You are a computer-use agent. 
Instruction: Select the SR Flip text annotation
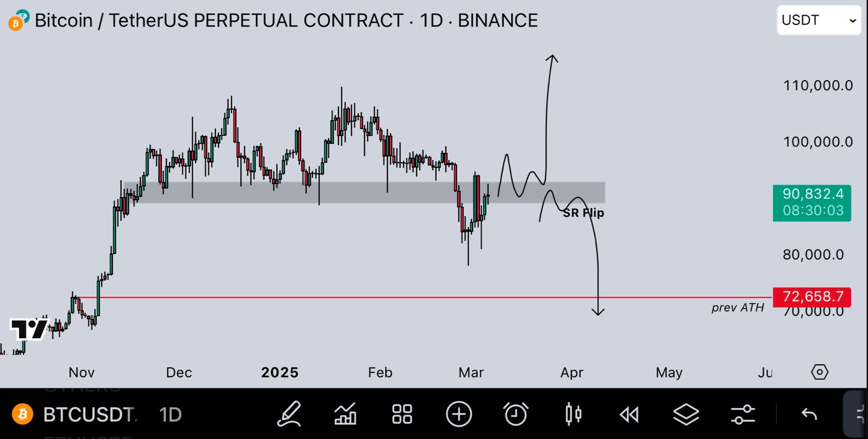coord(583,213)
